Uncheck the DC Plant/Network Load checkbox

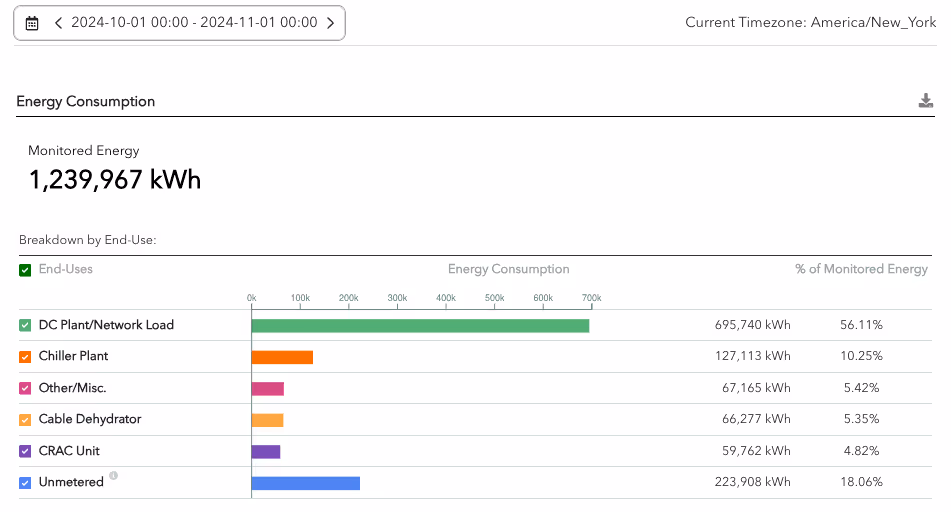(25, 326)
